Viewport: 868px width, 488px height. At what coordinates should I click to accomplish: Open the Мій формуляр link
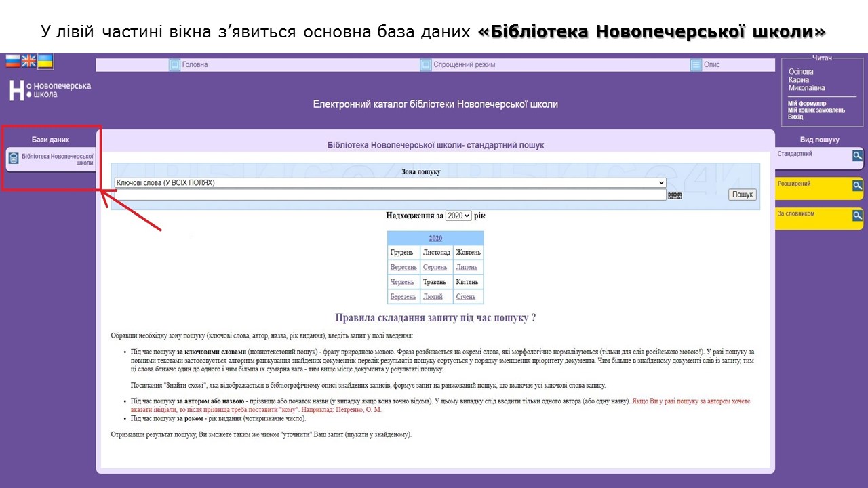pos(807,104)
